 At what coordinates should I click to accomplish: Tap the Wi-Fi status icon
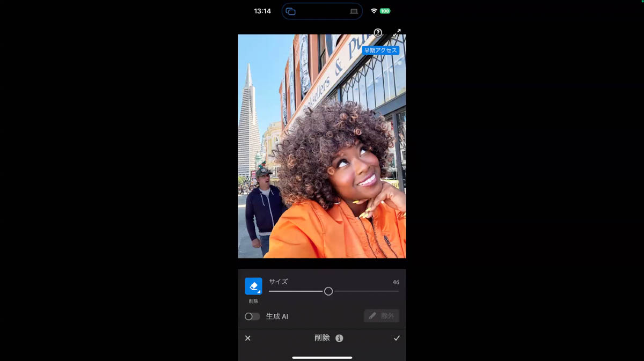(374, 11)
